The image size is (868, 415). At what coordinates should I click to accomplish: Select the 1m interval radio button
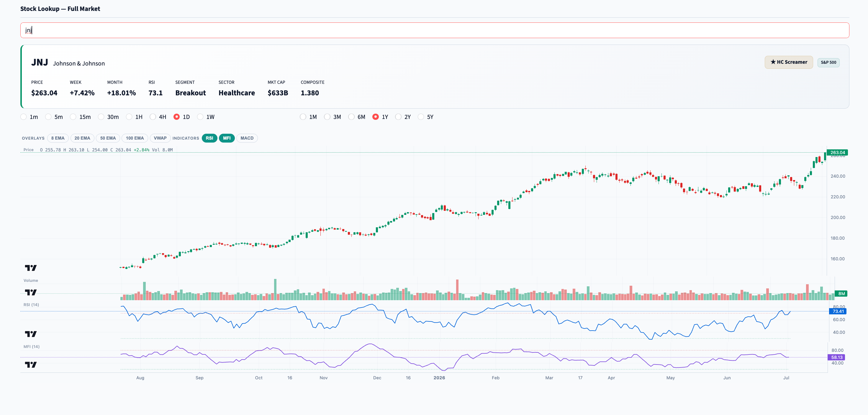pos(24,117)
